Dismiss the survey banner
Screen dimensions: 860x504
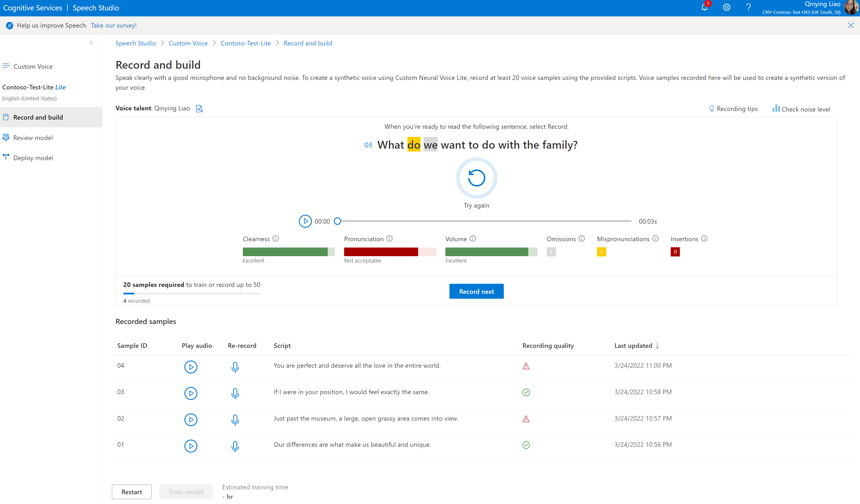coord(851,25)
